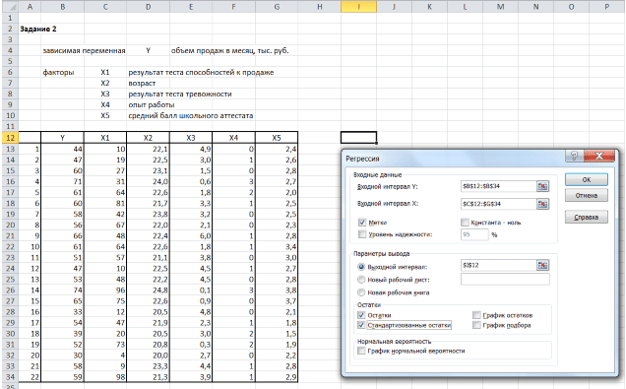The image size is (626, 389).
Task: Select row header 12
Action: (x=10, y=138)
